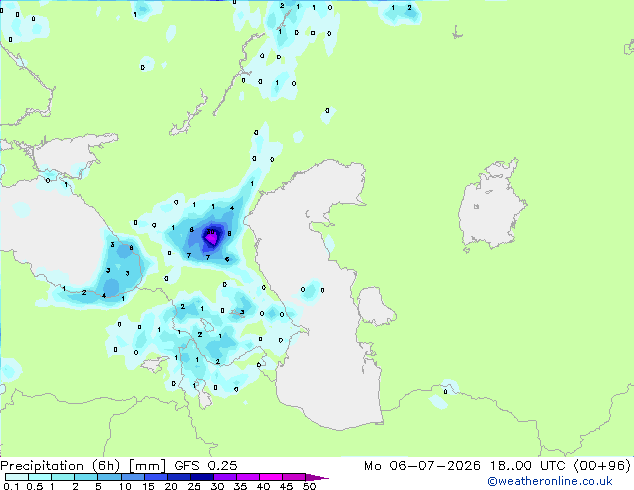Select the 35 to 40 mm legend swatch

click(x=247, y=477)
